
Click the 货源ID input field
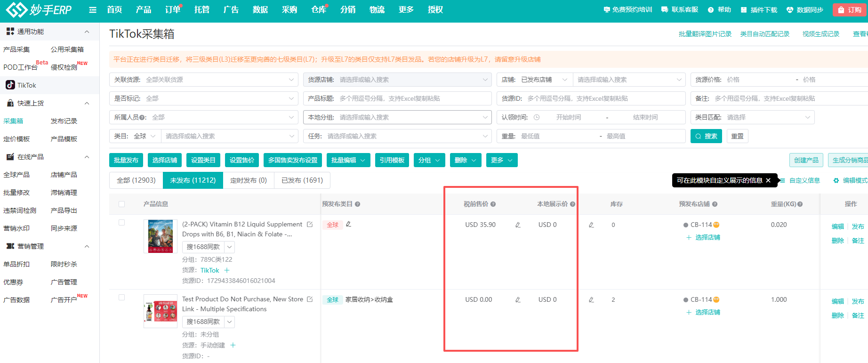591,98
